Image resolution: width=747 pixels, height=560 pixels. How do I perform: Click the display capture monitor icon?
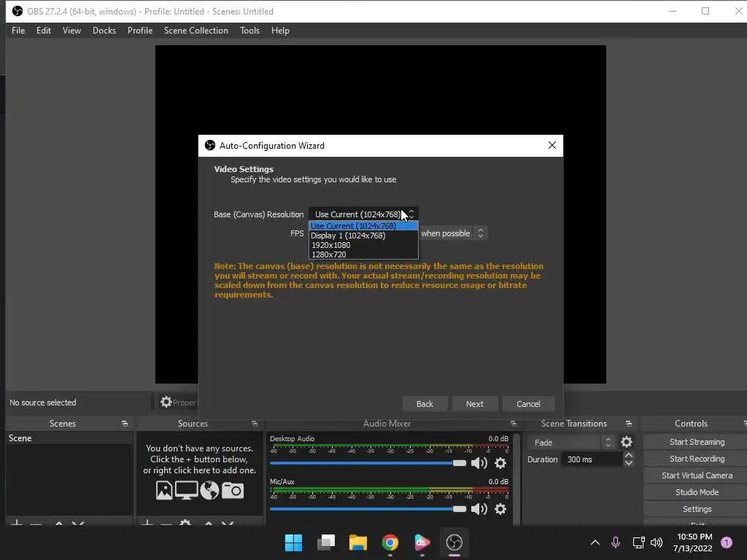pyautogui.click(x=186, y=490)
